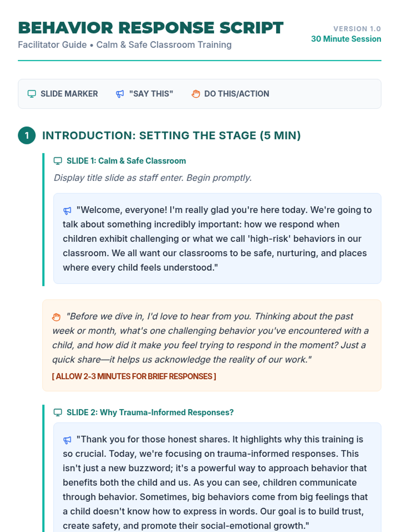399x532 pixels.
Task: Click the VERSION 1.0 label
Action: click(x=357, y=29)
